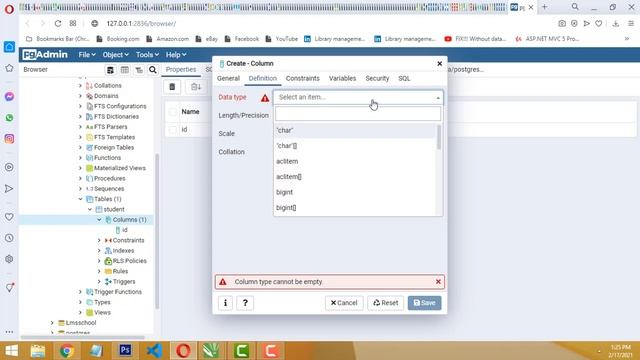Close the Create - Column dialog
640x360 pixels.
click(x=440, y=64)
